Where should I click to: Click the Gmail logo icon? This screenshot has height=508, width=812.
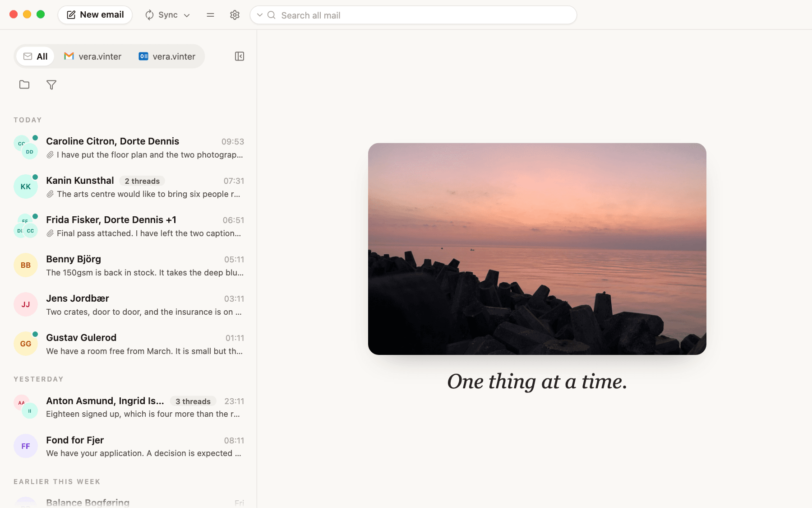click(69, 56)
